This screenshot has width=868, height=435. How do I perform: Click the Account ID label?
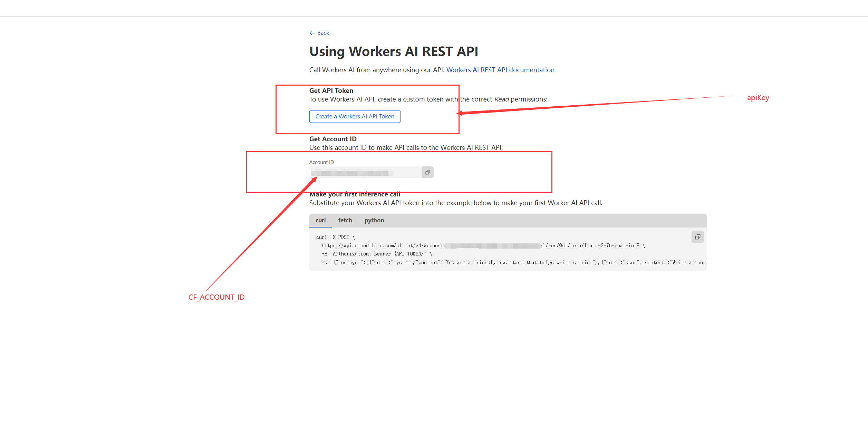click(x=321, y=162)
